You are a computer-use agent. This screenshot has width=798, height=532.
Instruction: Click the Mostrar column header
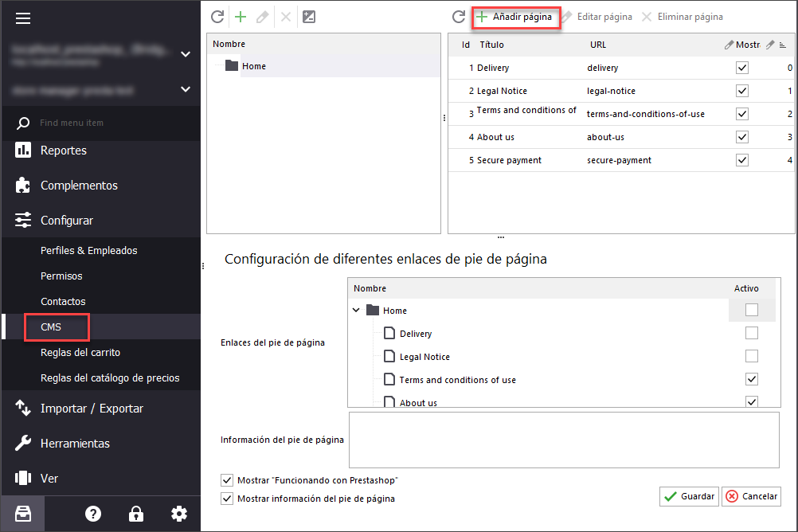point(742,45)
